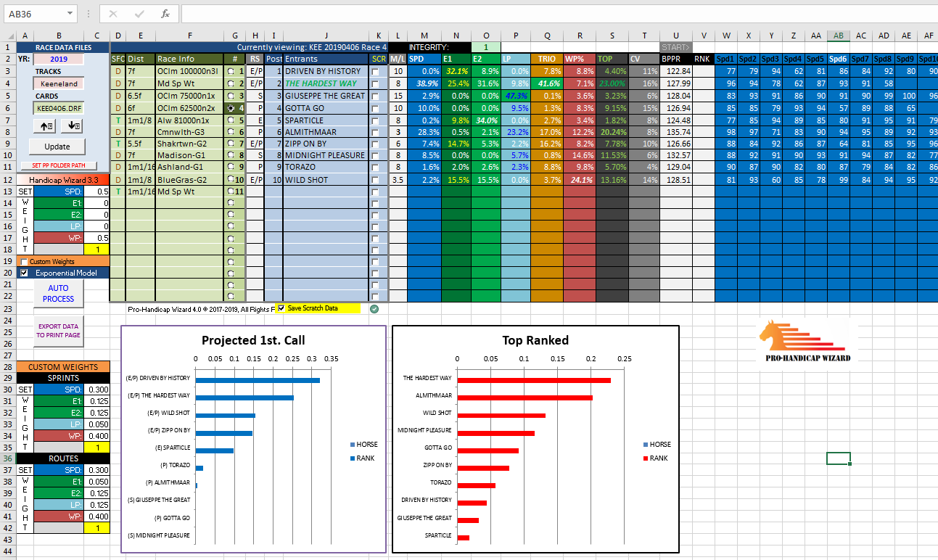Select the race 7 Shakrtwn-G2 radio button
The image size is (938, 560).
(x=231, y=144)
